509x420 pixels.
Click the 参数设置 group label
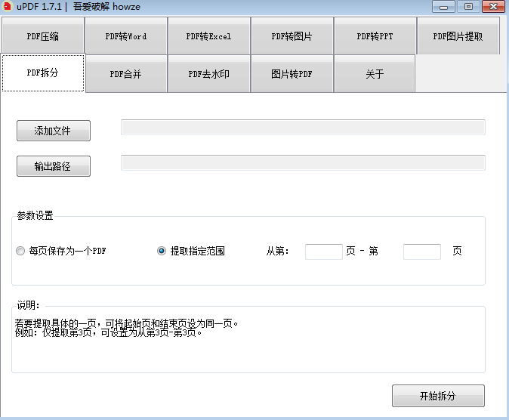(35, 215)
